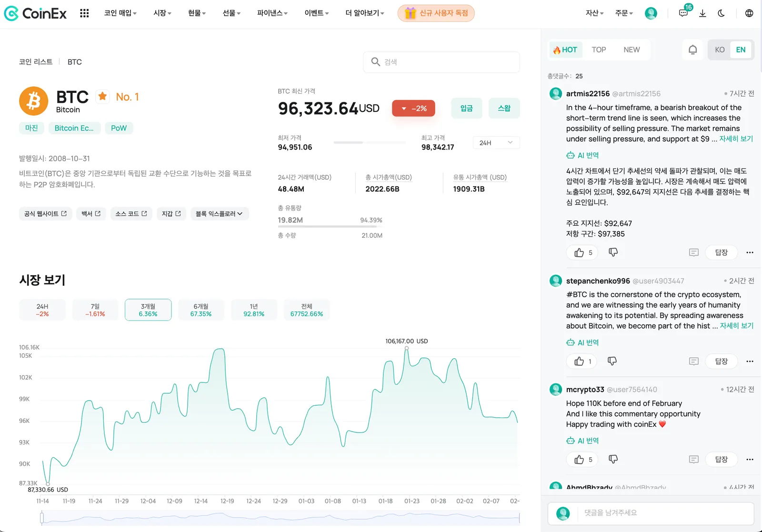Toggle dark mode moon icon

(722, 13)
